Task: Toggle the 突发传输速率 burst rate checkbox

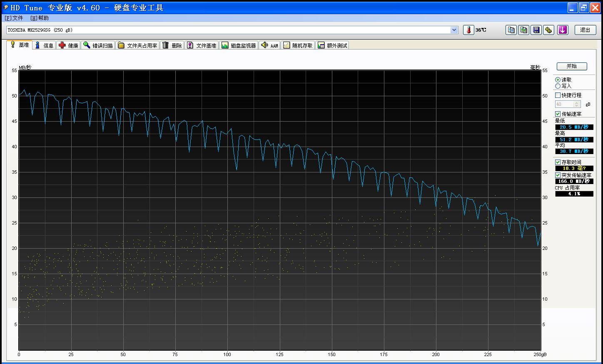Action: pyautogui.click(x=558, y=175)
